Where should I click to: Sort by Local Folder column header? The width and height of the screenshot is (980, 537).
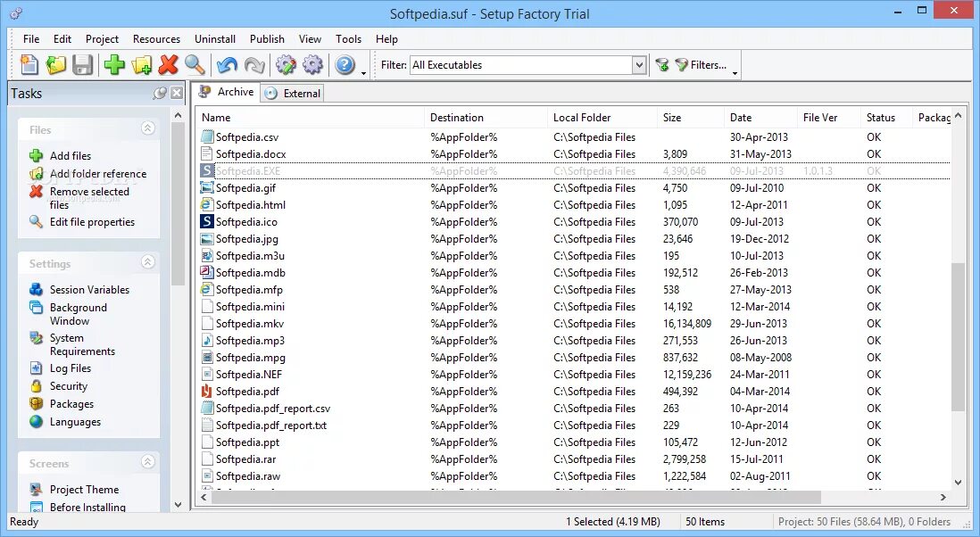click(x=602, y=118)
